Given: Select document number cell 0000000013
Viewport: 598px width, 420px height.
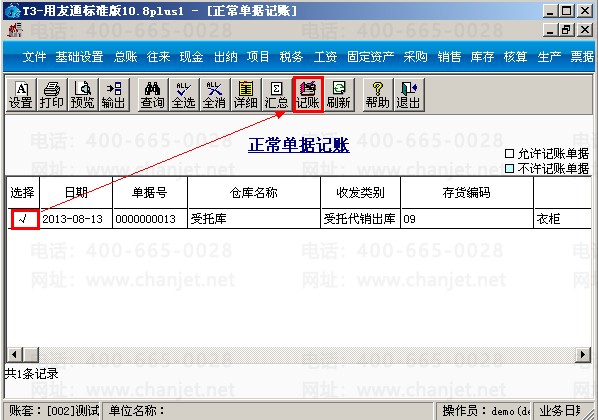Looking at the screenshot, I should point(150,219).
